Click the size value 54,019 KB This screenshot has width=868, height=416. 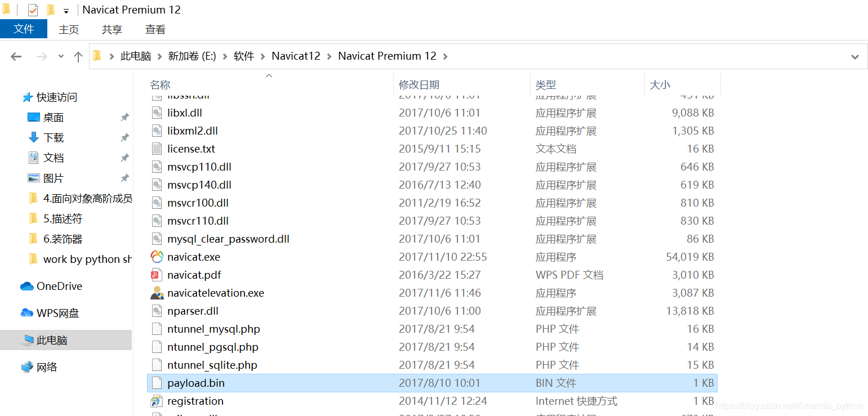click(x=690, y=257)
